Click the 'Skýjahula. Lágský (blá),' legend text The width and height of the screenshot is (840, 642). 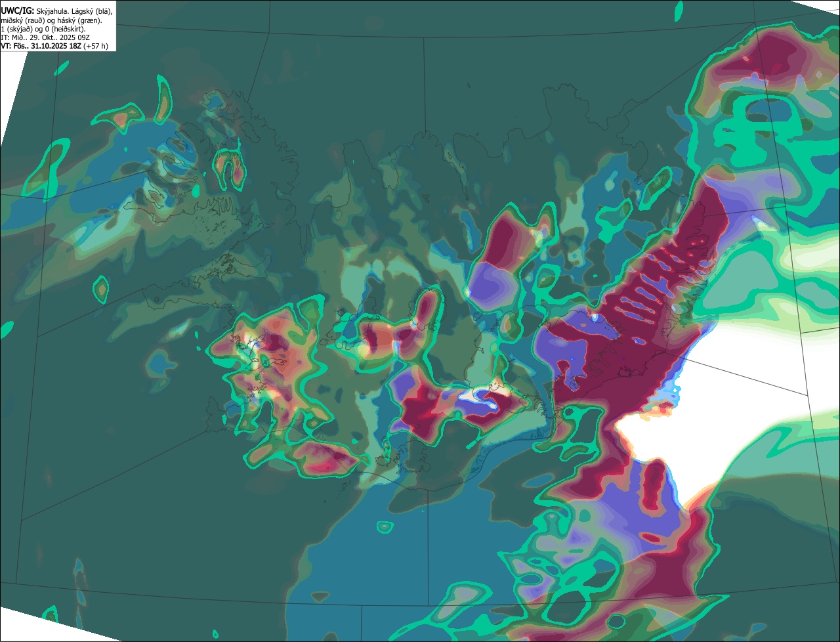(x=74, y=11)
